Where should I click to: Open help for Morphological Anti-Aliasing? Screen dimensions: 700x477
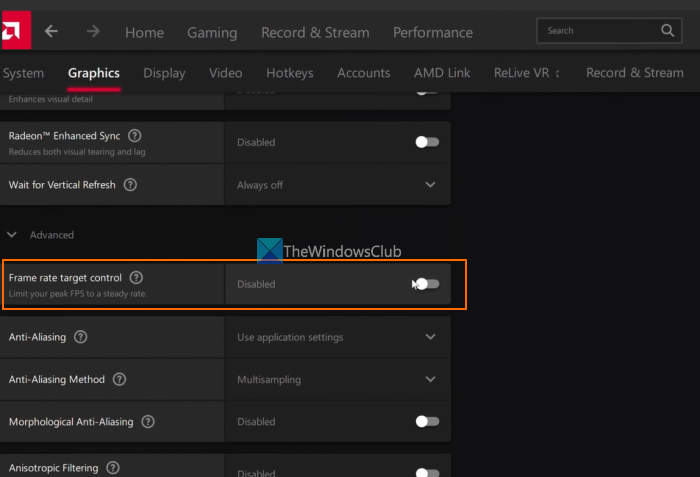pyautogui.click(x=148, y=422)
